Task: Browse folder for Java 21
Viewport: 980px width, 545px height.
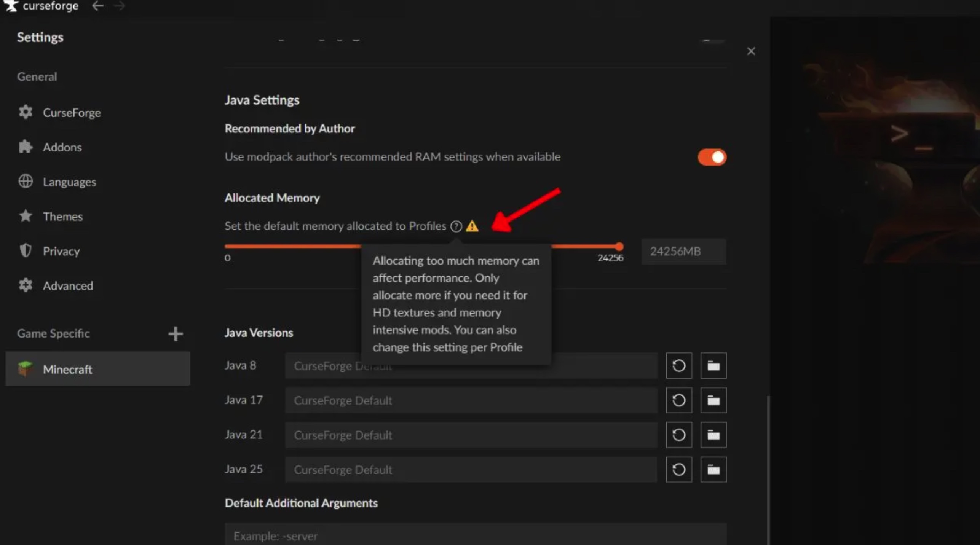Action: coord(713,435)
